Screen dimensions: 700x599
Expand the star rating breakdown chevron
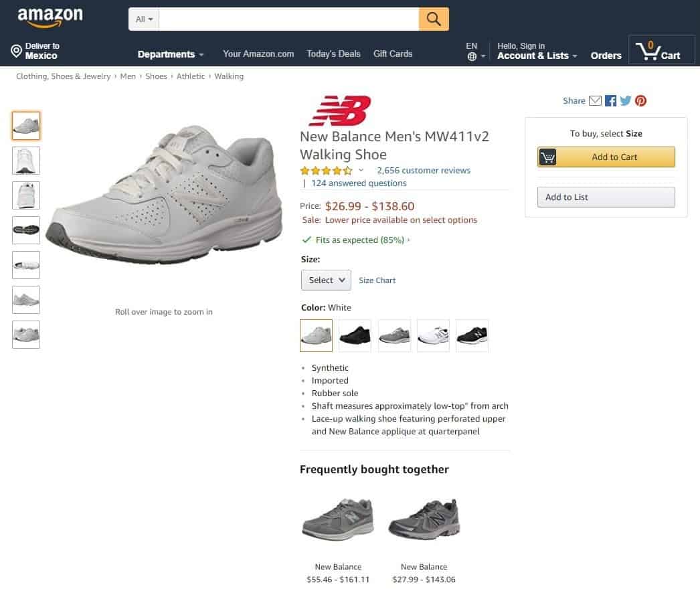point(361,170)
